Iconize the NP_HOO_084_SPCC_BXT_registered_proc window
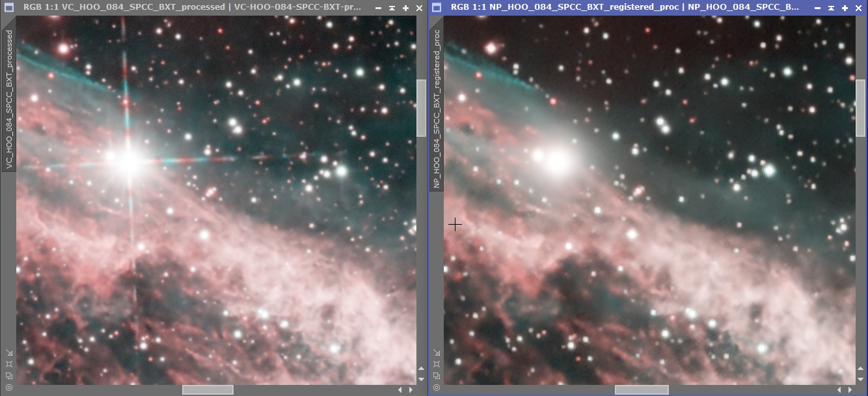 [819, 8]
